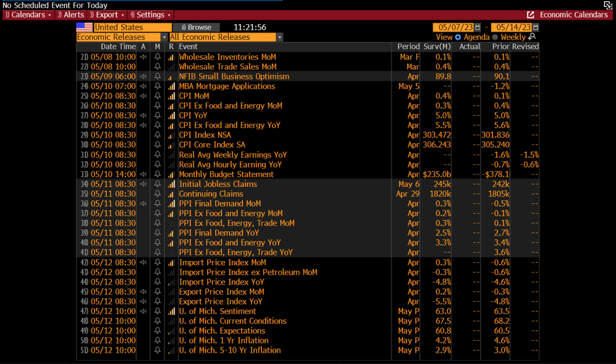The height and width of the screenshot is (364, 616).
Task: Open Import Price Index ex Petroleum MoM event
Action: click(x=248, y=272)
